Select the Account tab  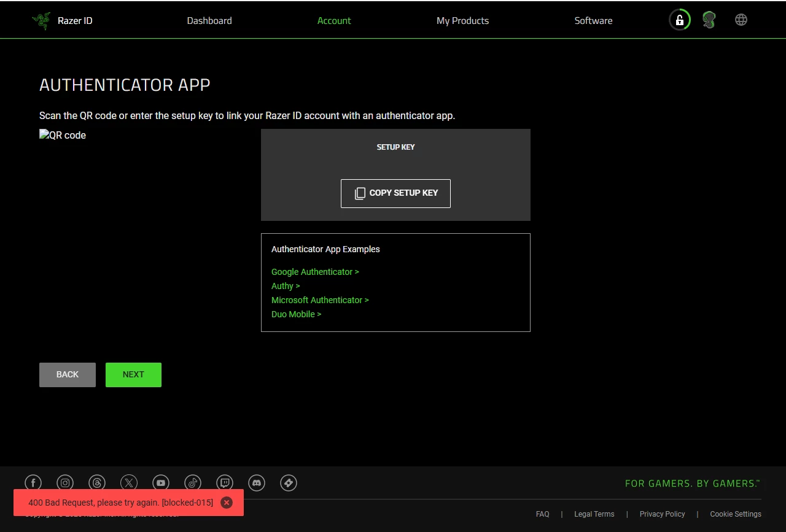tap(334, 21)
